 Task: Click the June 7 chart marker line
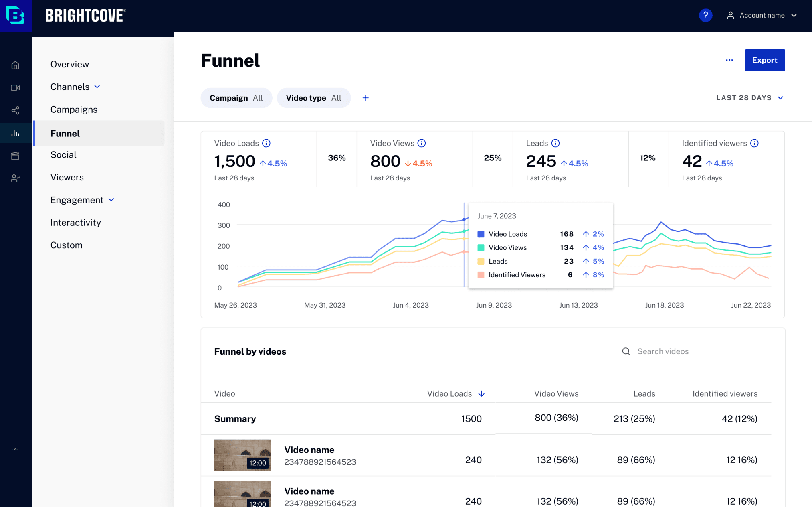pos(464,245)
